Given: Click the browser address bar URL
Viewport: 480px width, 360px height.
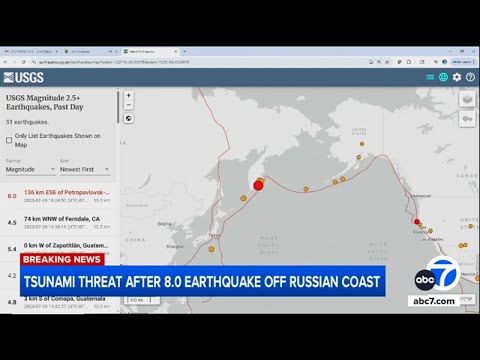Looking at the screenshot, I should pyautogui.click(x=114, y=62).
